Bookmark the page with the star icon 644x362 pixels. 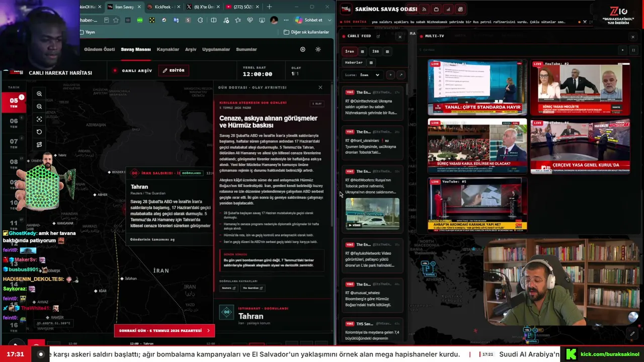(x=116, y=20)
